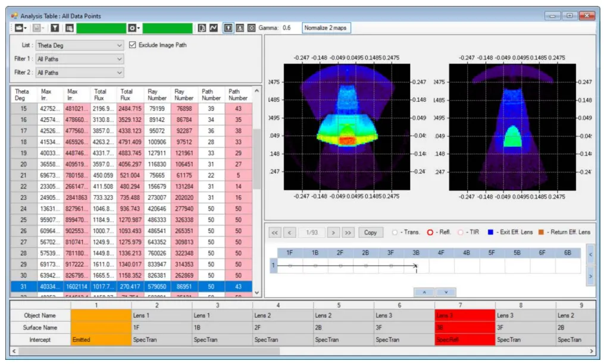This screenshot has height=364, width=604.
Task: Select the Theta 25 table row
Action: 132,220
